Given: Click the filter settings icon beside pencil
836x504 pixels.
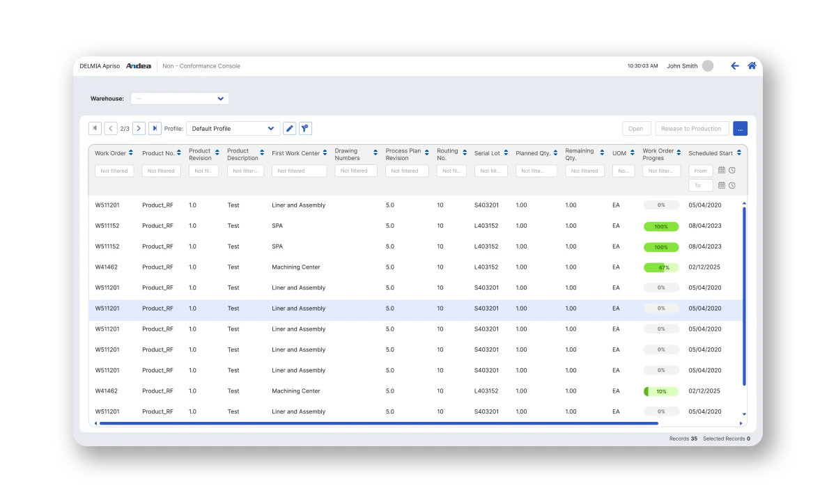Looking at the screenshot, I should pyautogui.click(x=304, y=129).
